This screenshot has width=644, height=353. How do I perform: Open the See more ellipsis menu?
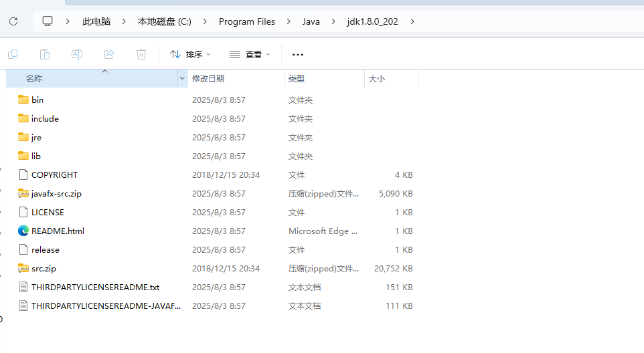[x=298, y=55]
